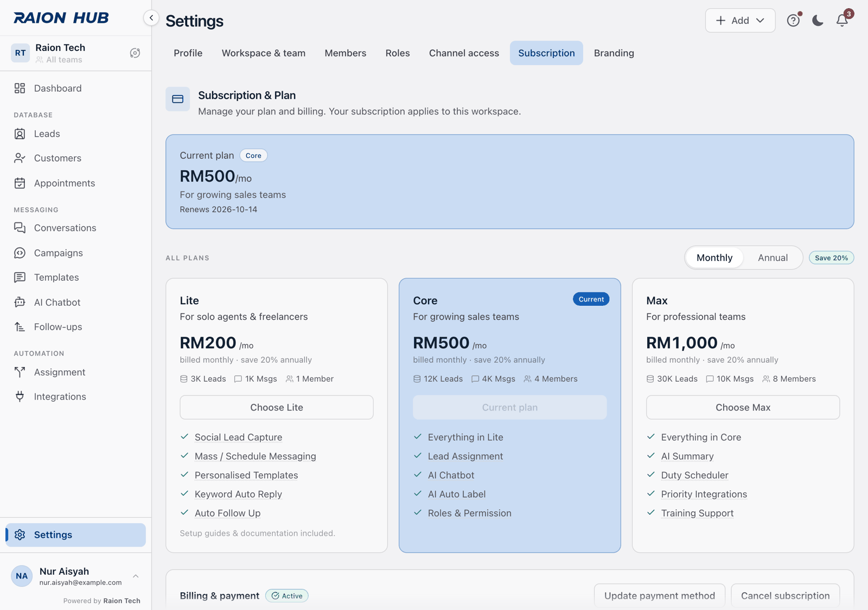This screenshot has height=610, width=868.
Task: Click the RT workspace avatar
Action: pyautogui.click(x=21, y=53)
